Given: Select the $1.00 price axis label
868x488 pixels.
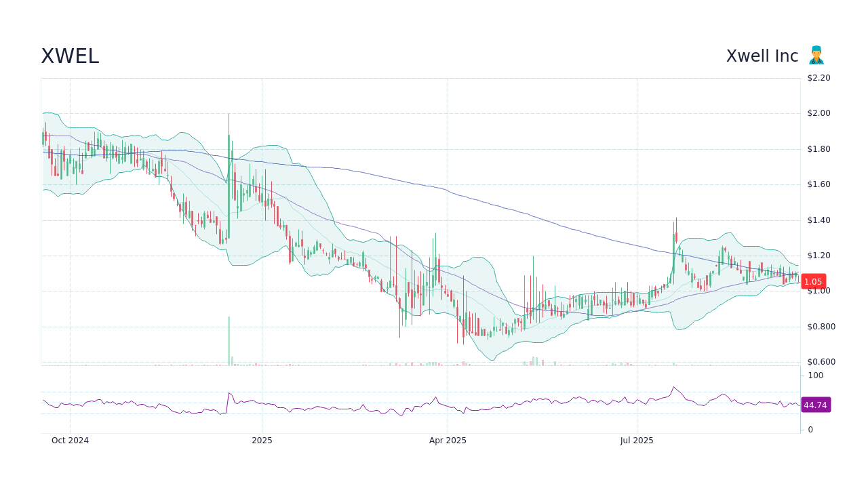Looking at the screenshot, I should tap(821, 291).
